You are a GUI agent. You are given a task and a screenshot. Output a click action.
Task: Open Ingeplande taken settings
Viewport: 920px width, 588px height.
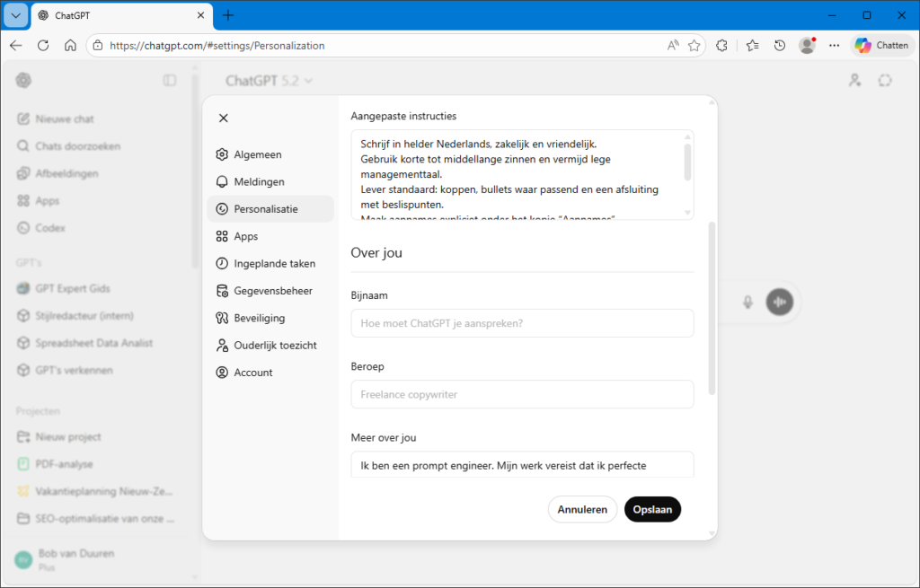pos(270,263)
